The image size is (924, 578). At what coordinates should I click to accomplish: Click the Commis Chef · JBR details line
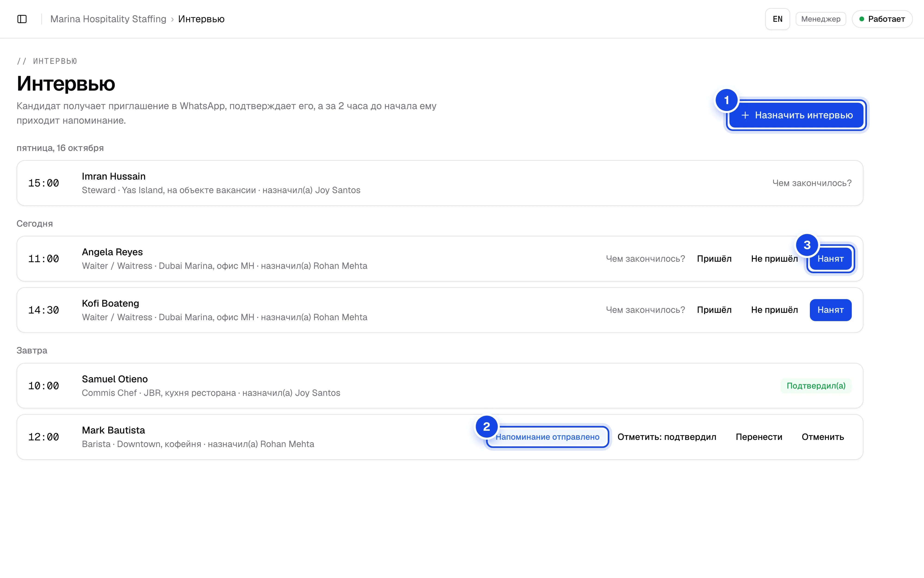click(211, 393)
